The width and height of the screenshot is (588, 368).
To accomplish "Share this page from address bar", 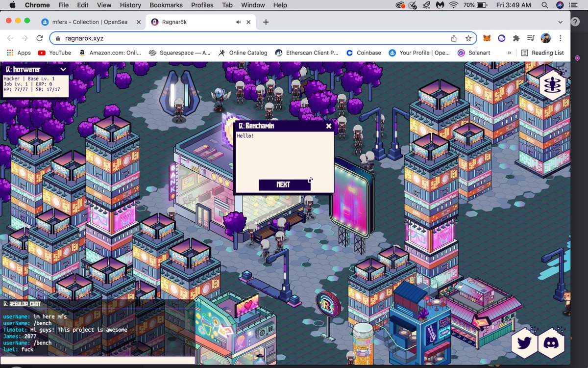I will pyautogui.click(x=454, y=38).
